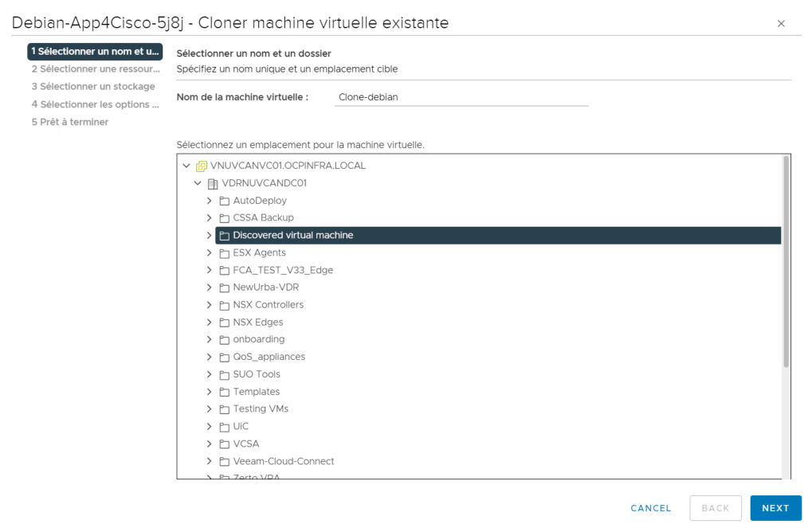This screenshot has width=812, height=528.
Task: Click the Discovered virtual machine folder icon
Action: pyautogui.click(x=224, y=236)
